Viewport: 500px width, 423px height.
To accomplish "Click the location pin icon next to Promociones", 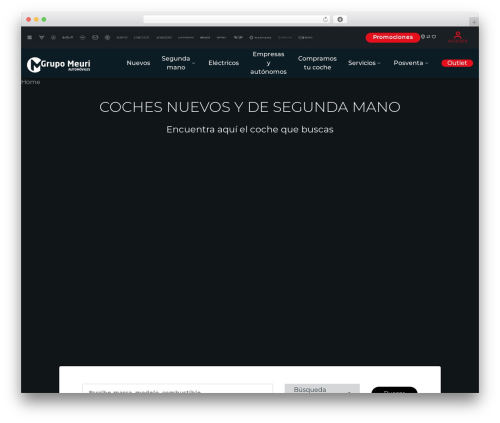I will pyautogui.click(x=423, y=37).
